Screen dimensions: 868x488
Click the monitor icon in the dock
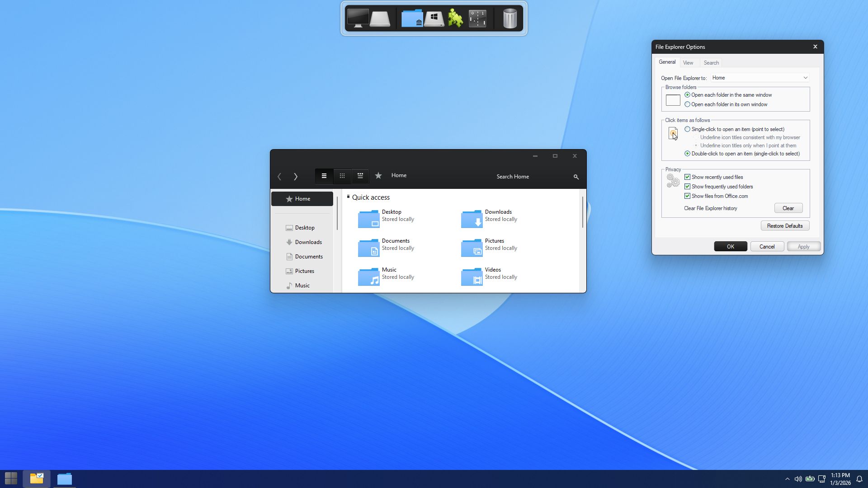(358, 19)
